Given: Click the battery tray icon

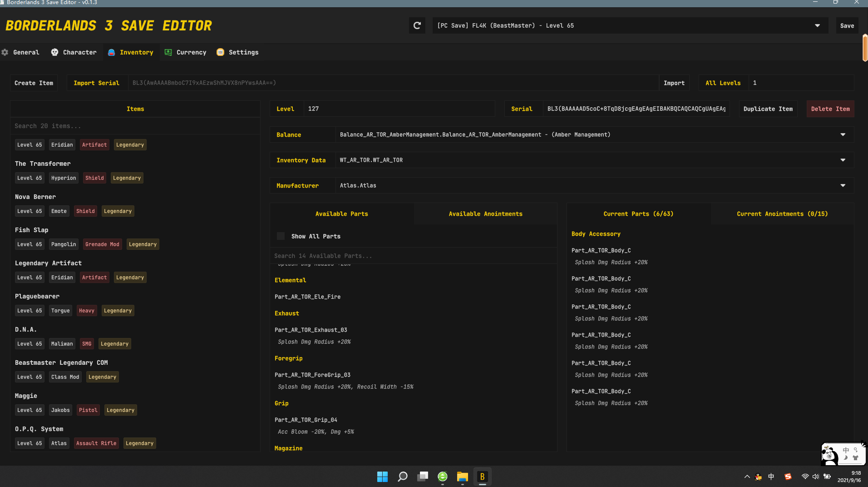Looking at the screenshot, I should (827, 477).
